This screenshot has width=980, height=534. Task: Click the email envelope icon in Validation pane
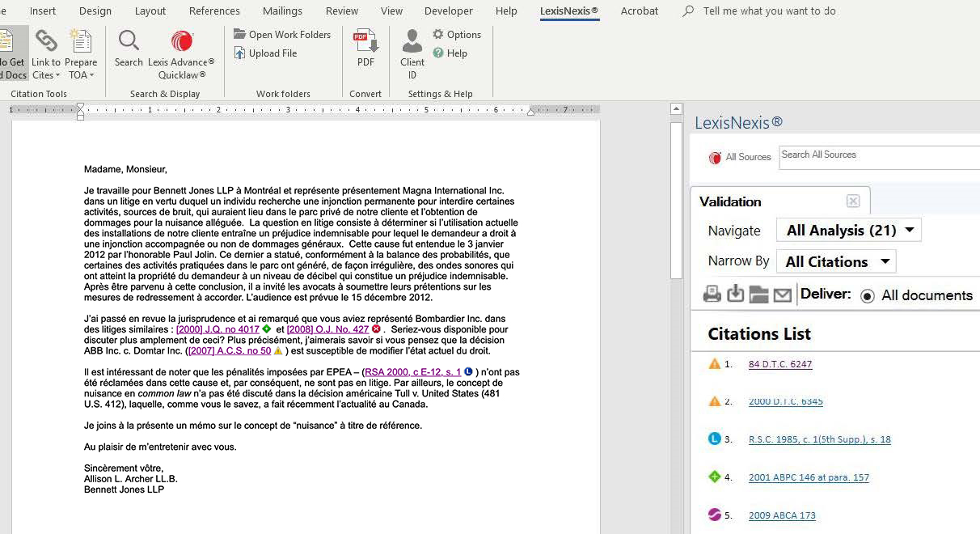[x=782, y=295]
